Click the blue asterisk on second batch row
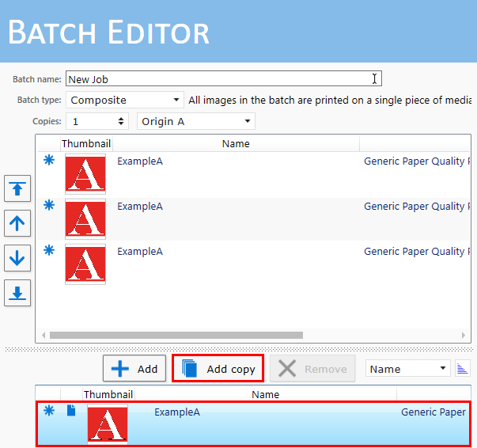Viewport: 477px width, 448px height. [49, 205]
